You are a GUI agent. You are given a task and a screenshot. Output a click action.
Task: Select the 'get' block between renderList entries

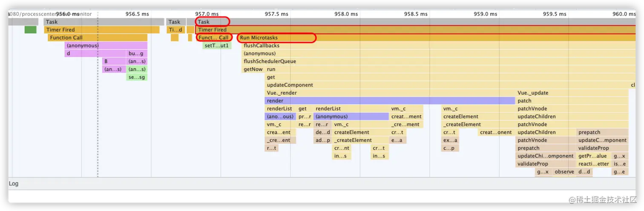(304, 108)
